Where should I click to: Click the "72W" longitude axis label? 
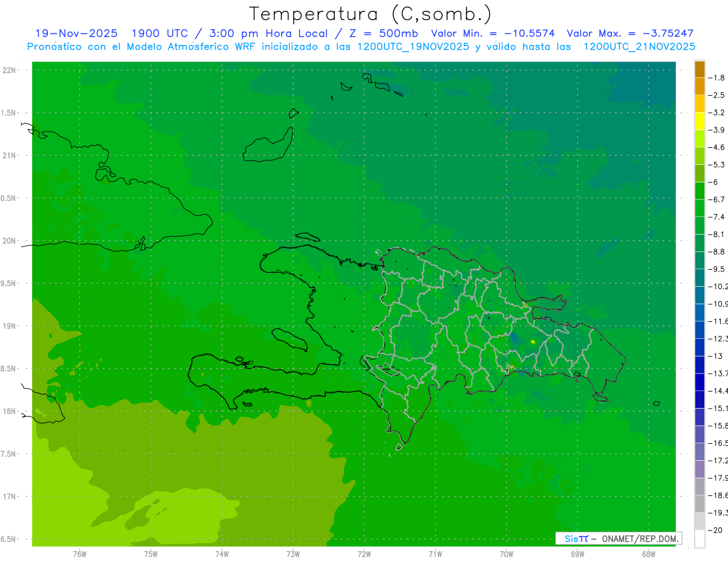(x=364, y=554)
